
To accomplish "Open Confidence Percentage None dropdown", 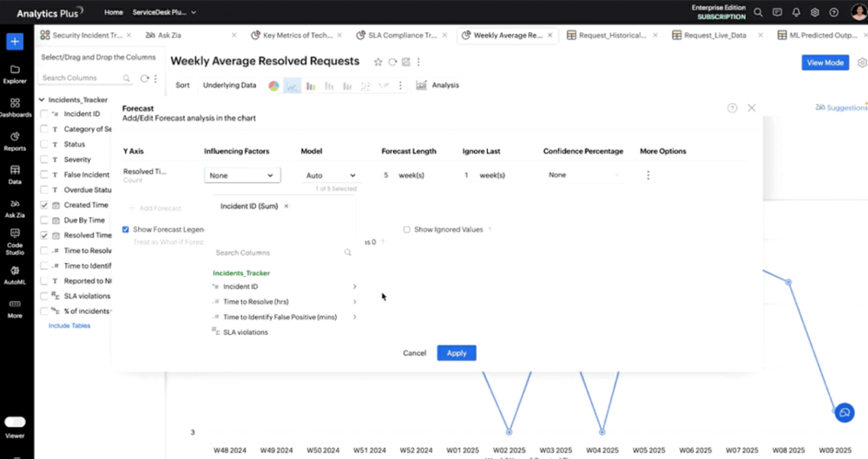I will 584,175.
